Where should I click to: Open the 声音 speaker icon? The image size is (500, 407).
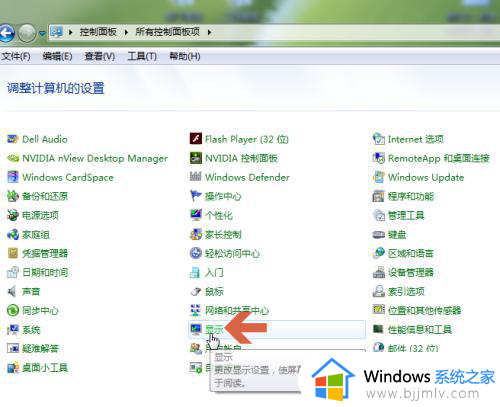[13, 291]
